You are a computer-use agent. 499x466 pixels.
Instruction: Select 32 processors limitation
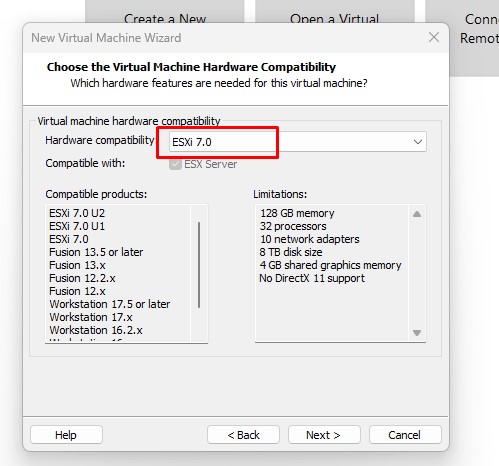coord(293,226)
